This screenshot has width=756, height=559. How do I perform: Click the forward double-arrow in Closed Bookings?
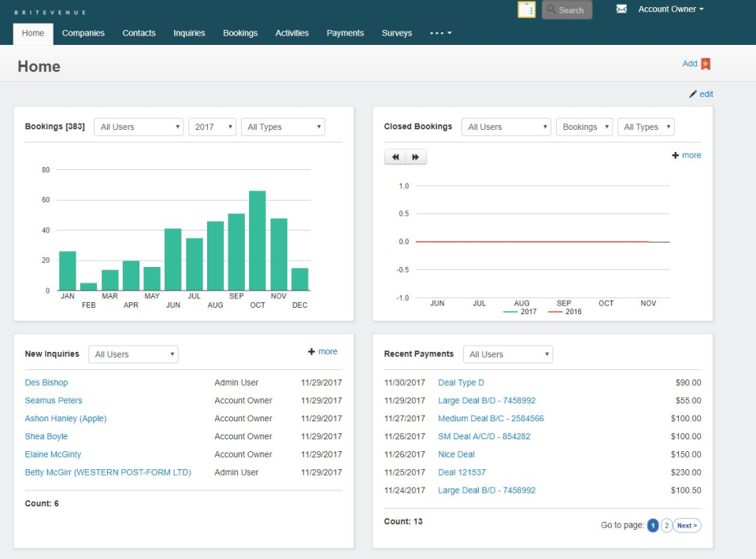tap(414, 157)
